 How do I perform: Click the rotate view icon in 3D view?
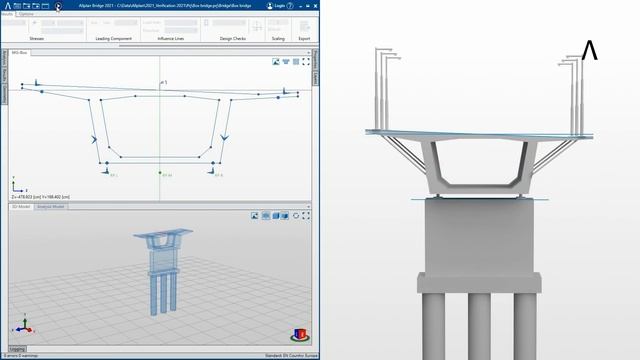click(296, 216)
